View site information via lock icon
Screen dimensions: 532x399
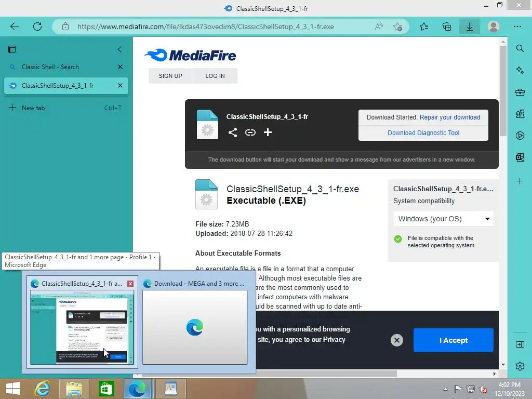point(65,26)
